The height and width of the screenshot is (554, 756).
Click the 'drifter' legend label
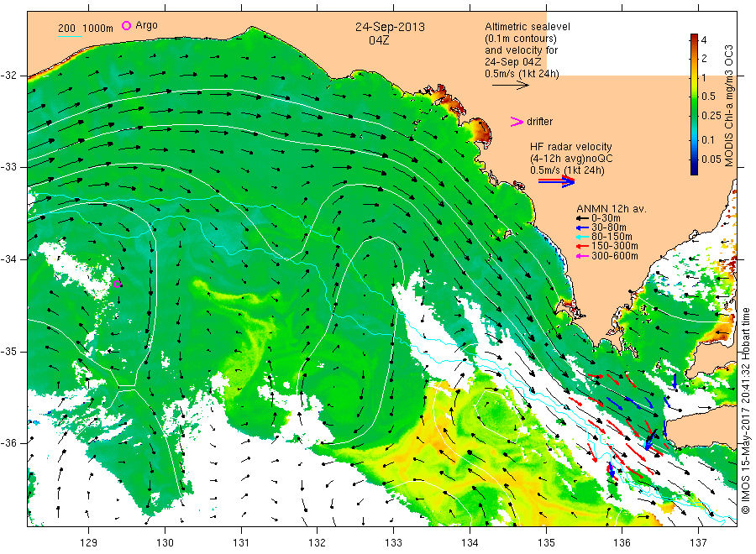(539, 122)
